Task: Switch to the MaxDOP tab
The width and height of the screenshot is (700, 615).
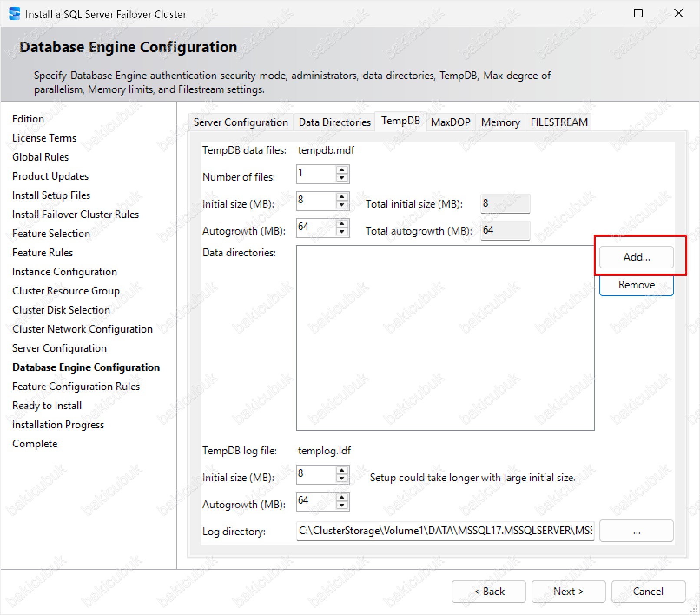Action: 450,122
